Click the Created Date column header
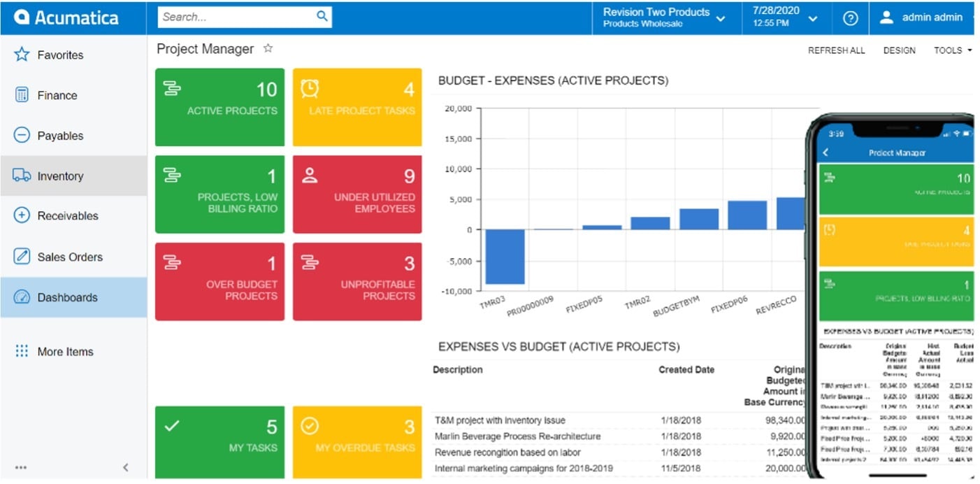Image resolution: width=980 pixels, height=484 pixels. click(x=686, y=369)
